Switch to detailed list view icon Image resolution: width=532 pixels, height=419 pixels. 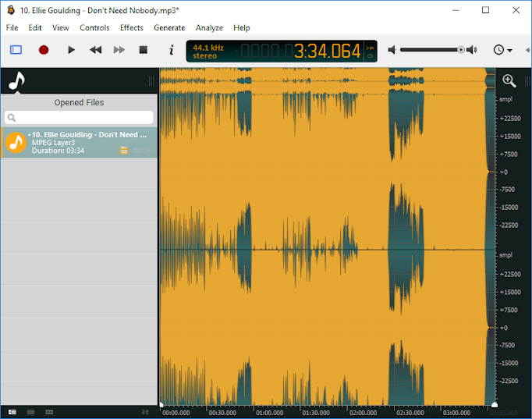tap(12, 412)
